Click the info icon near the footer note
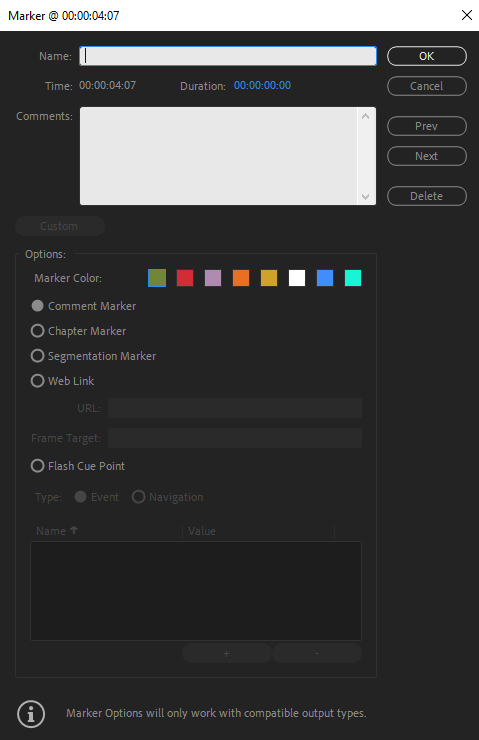 (x=31, y=714)
